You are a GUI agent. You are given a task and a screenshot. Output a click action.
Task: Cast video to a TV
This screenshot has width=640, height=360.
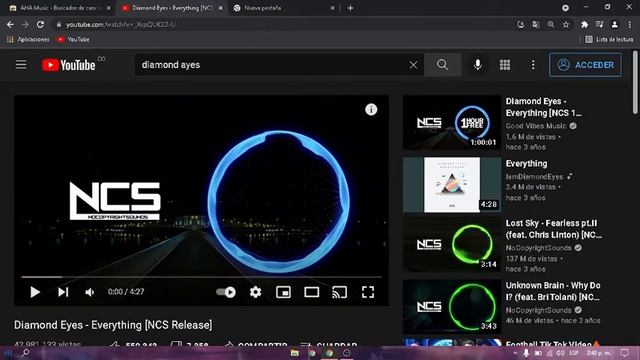[340, 292]
